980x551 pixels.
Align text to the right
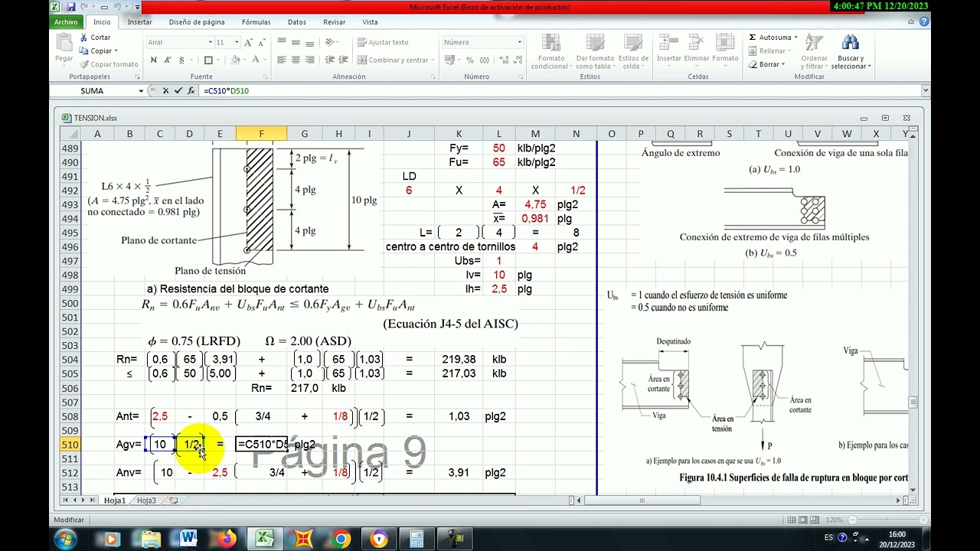point(310,60)
